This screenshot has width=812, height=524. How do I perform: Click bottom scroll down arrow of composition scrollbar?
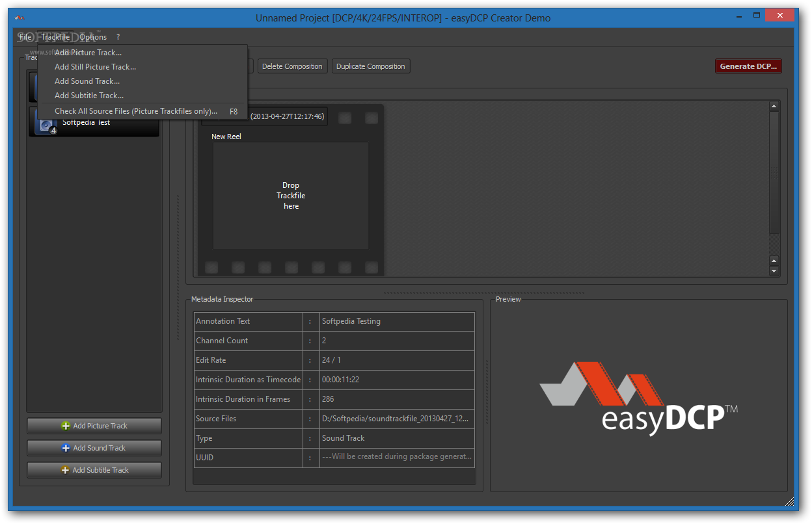click(774, 271)
